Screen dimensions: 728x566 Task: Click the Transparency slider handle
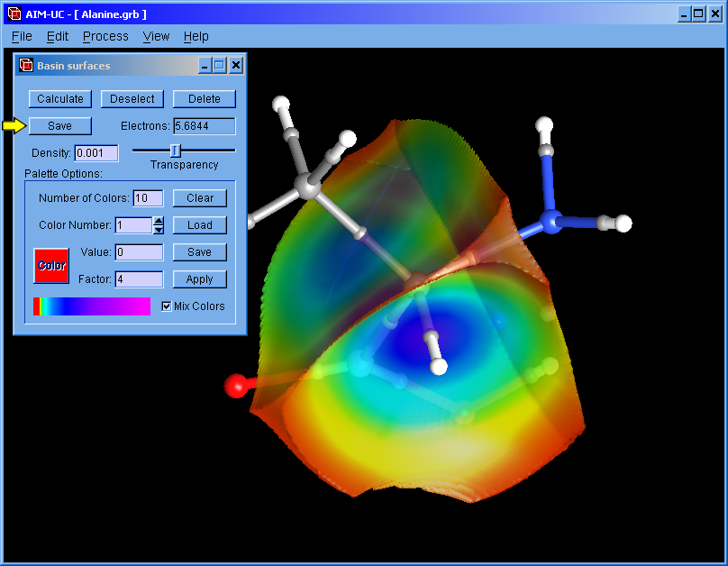click(x=176, y=150)
